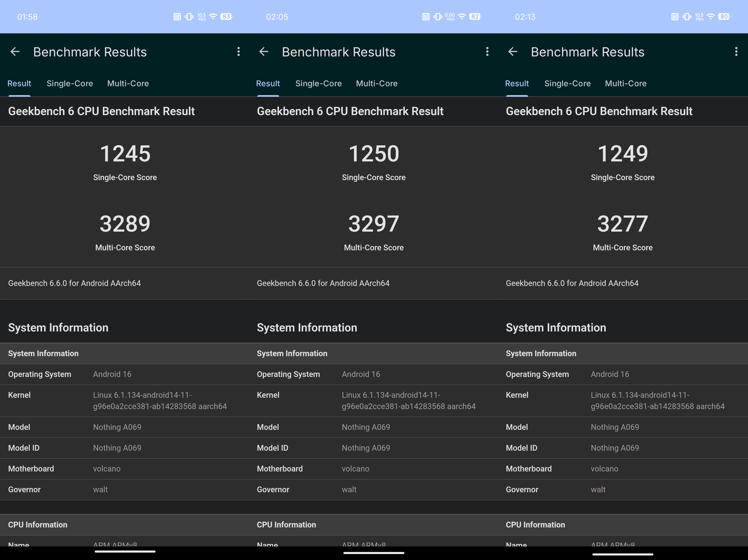Tap the 1250 Single-Core Score
This screenshot has height=560, width=748.
(374, 154)
